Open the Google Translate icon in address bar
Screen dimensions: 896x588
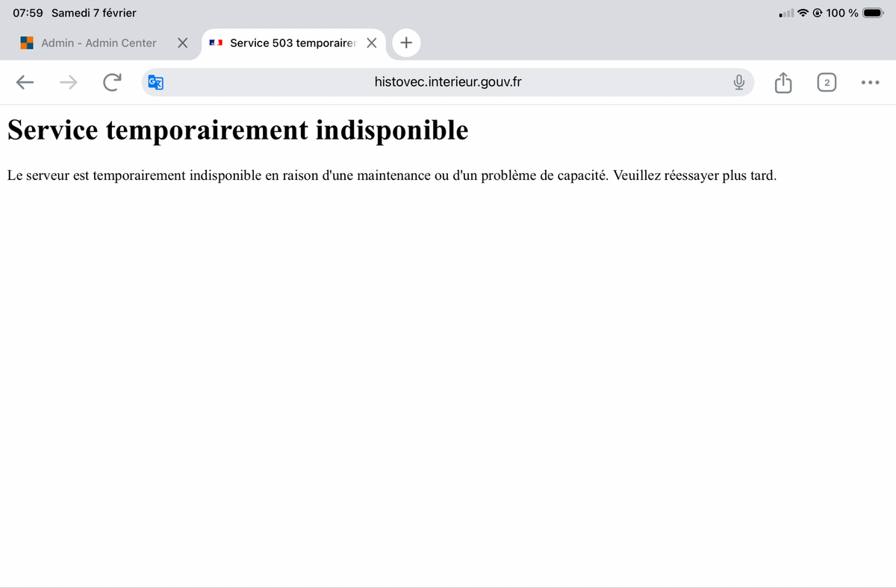156,82
